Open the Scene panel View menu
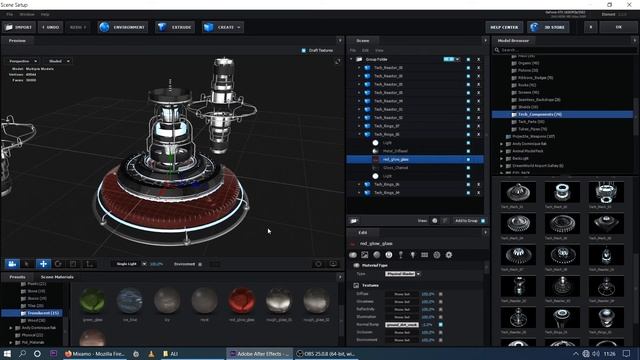The image size is (640, 360). [379, 50]
